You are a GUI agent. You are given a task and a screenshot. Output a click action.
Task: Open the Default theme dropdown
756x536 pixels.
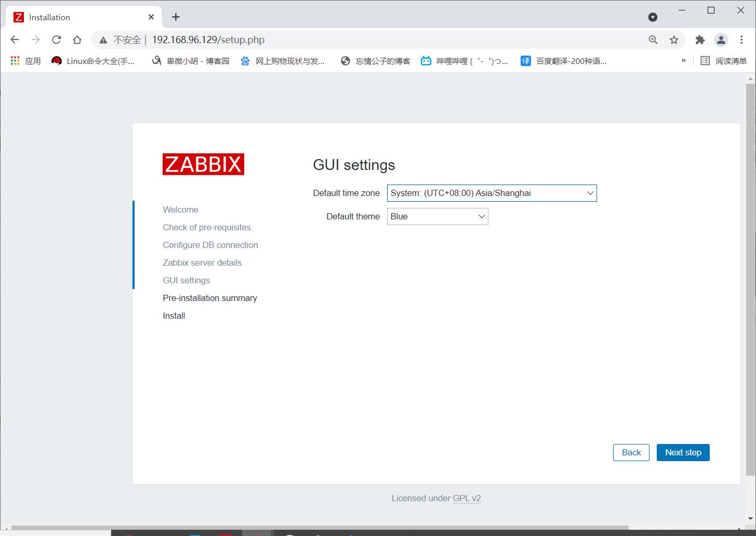click(437, 216)
